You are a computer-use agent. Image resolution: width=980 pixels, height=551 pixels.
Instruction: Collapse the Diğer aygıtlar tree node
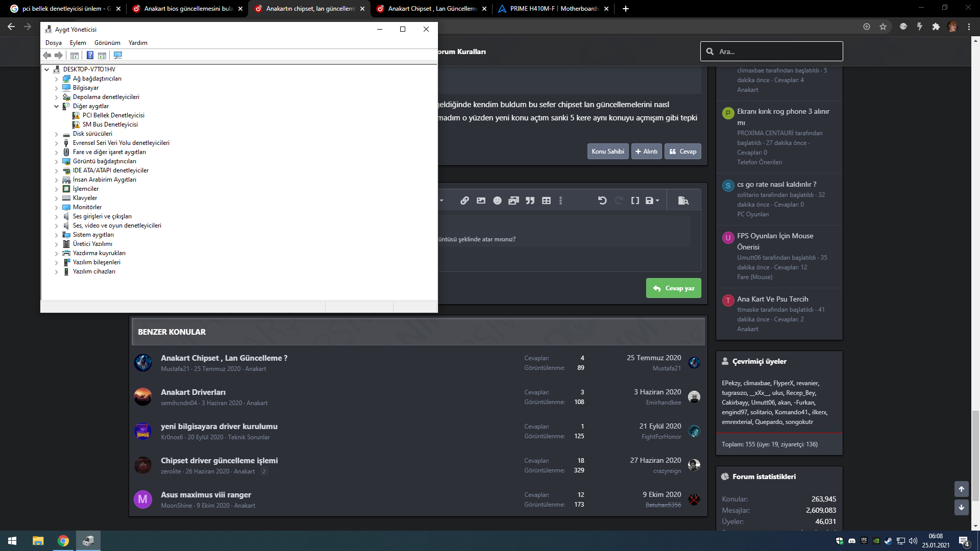pyautogui.click(x=57, y=106)
